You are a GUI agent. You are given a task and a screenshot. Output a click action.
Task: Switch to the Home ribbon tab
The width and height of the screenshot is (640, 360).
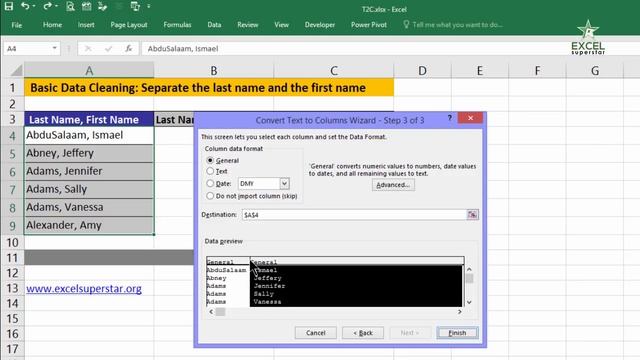[x=53, y=25]
